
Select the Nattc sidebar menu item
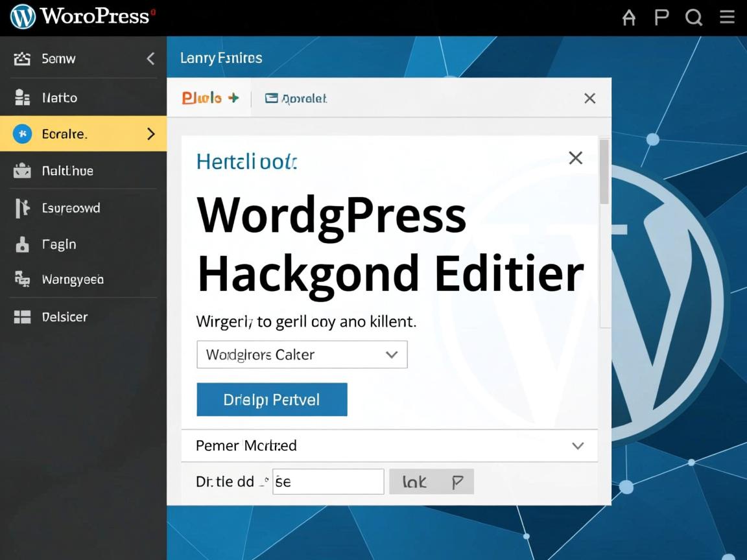click(x=60, y=98)
